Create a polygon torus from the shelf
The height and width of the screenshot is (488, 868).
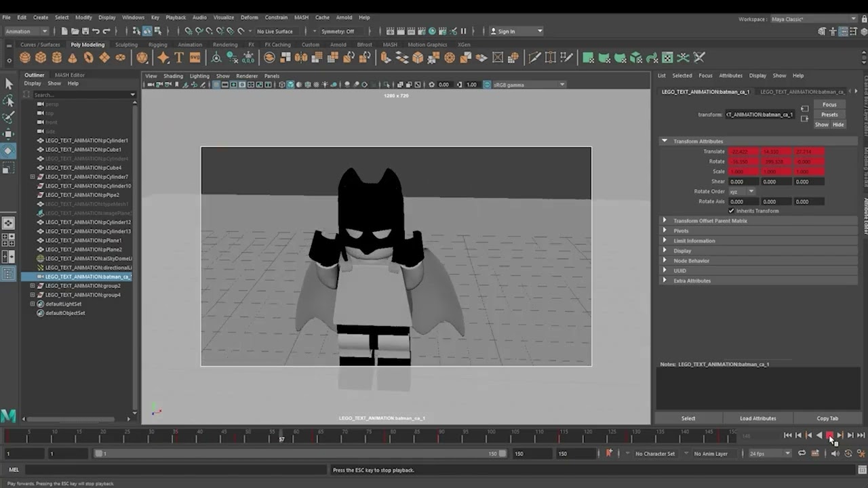[x=89, y=58]
